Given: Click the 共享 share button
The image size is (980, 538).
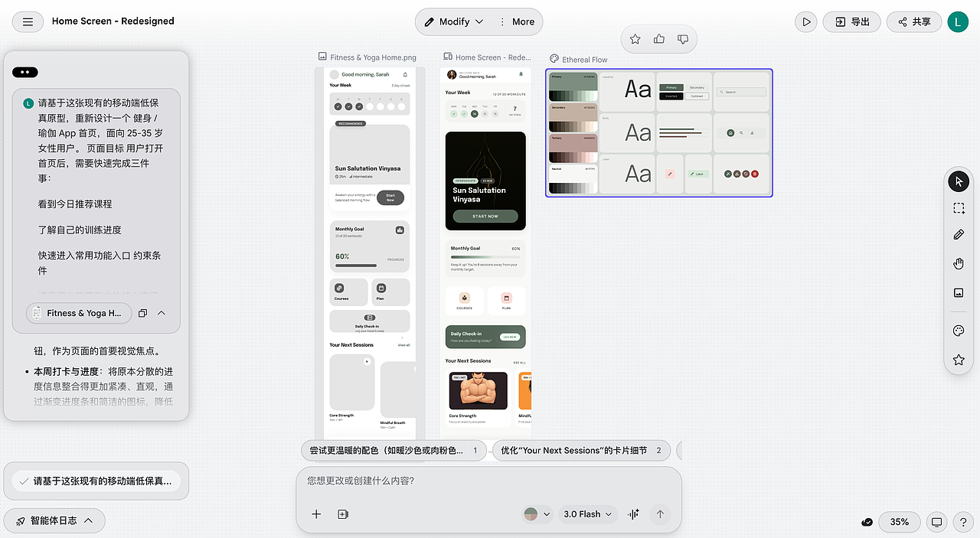Looking at the screenshot, I should (x=913, y=21).
